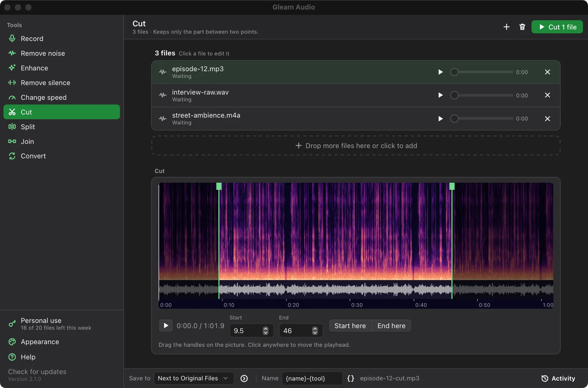Viewport: 588px width, 388px height.
Task: Click the End here button
Action: [391, 326]
